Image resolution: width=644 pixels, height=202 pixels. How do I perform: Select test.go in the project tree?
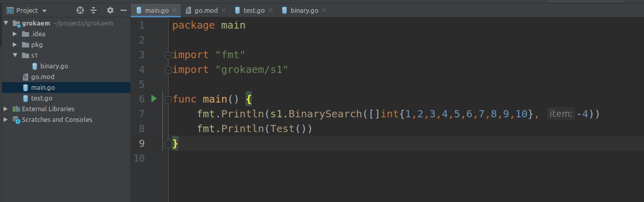pyautogui.click(x=42, y=98)
